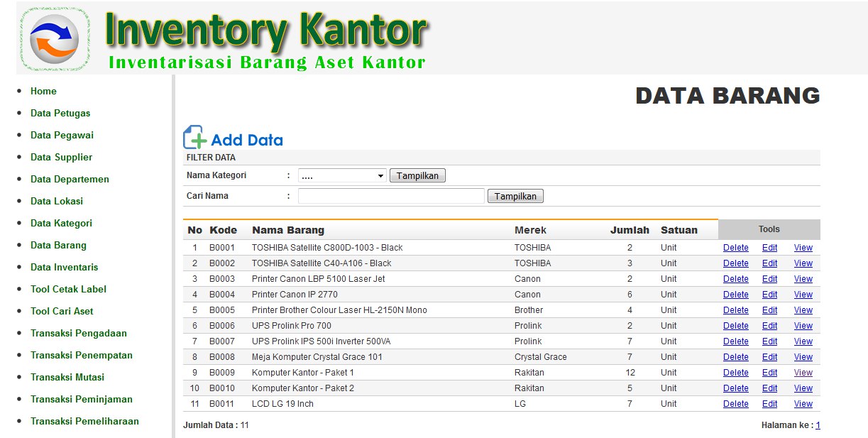Delete B0009 Komputer Kantor Paket 1

click(736, 373)
